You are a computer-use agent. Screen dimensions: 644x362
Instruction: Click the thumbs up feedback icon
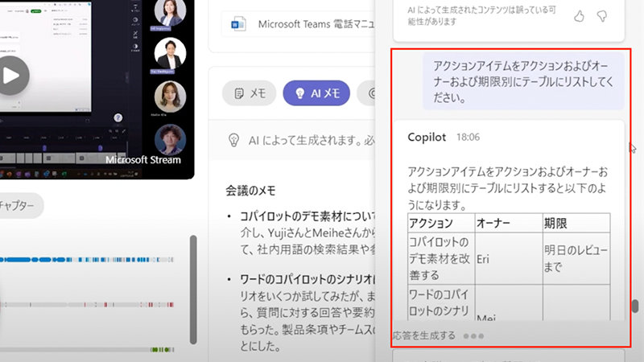[x=579, y=15]
